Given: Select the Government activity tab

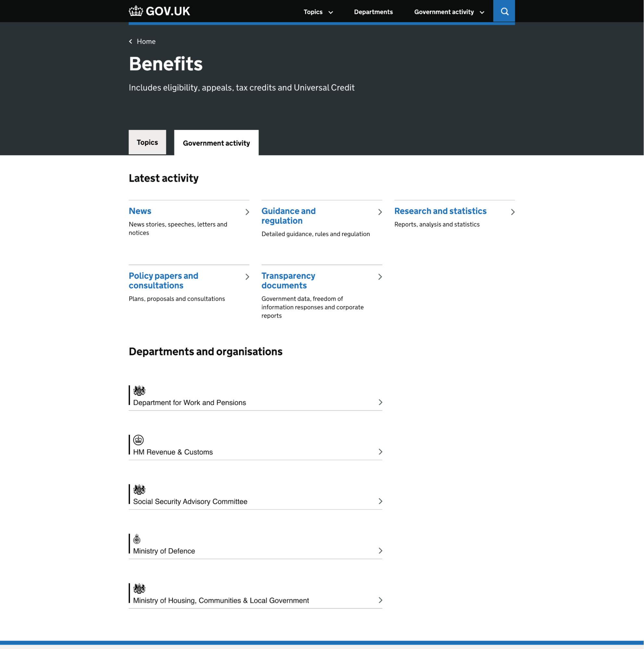Looking at the screenshot, I should 216,143.
